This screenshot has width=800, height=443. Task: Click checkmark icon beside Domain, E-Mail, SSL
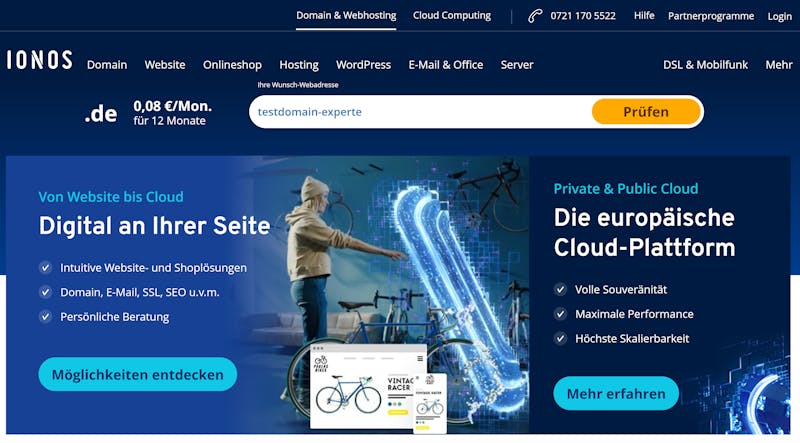[x=45, y=292]
